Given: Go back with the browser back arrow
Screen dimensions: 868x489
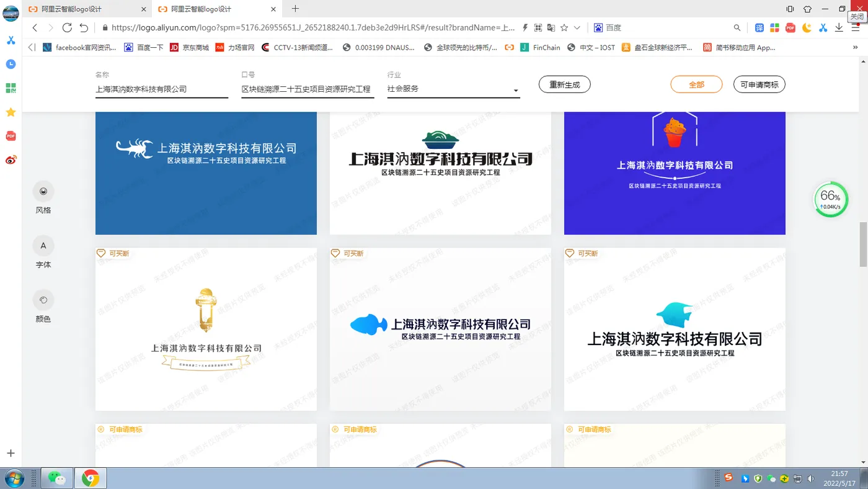Looking at the screenshot, I should point(35,28).
